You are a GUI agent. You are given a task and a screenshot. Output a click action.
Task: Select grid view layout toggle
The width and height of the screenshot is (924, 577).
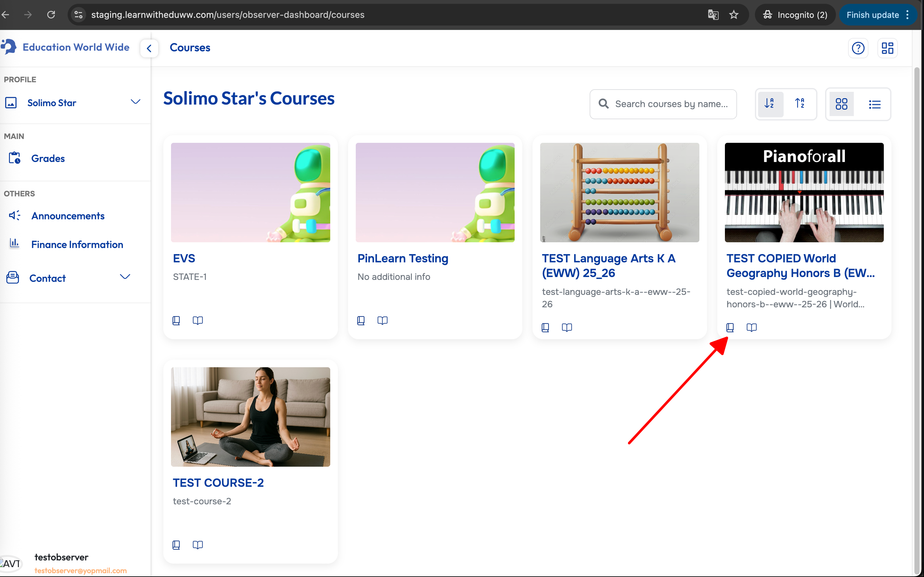(841, 104)
